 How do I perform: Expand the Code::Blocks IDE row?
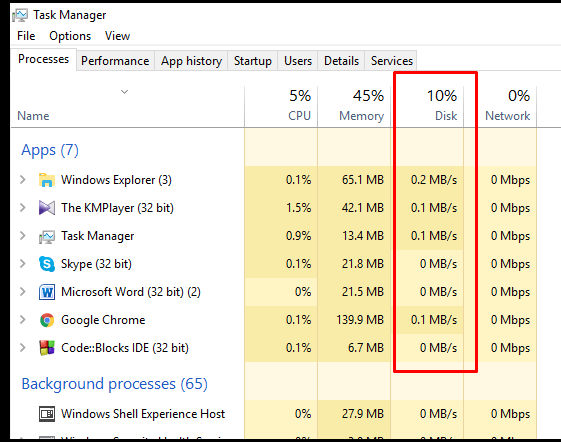tap(23, 347)
